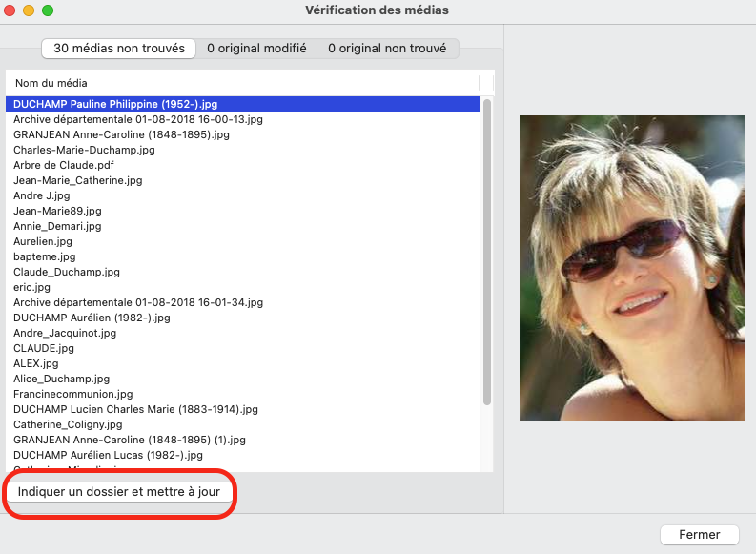
Task: Switch to the '30 médias non trouvés' tab
Action: 119,48
